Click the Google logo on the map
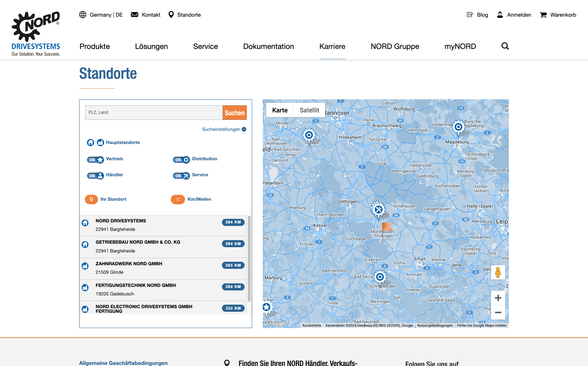588x366 pixels. pos(276,323)
